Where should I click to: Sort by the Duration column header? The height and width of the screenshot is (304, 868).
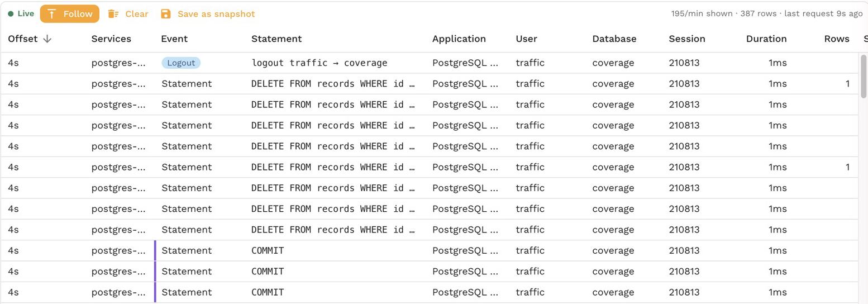coord(766,39)
